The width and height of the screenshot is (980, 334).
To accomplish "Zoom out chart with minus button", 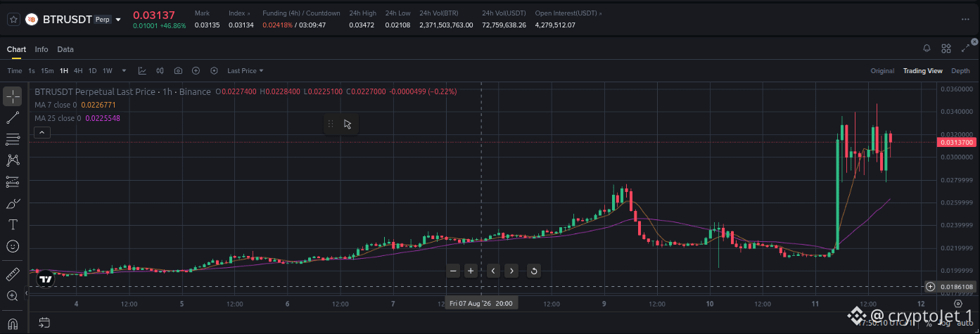I will 454,271.
